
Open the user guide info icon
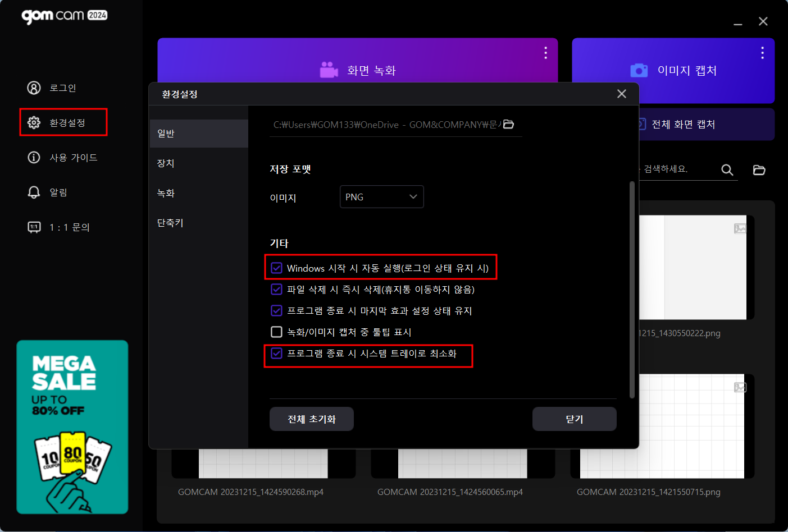tap(34, 158)
